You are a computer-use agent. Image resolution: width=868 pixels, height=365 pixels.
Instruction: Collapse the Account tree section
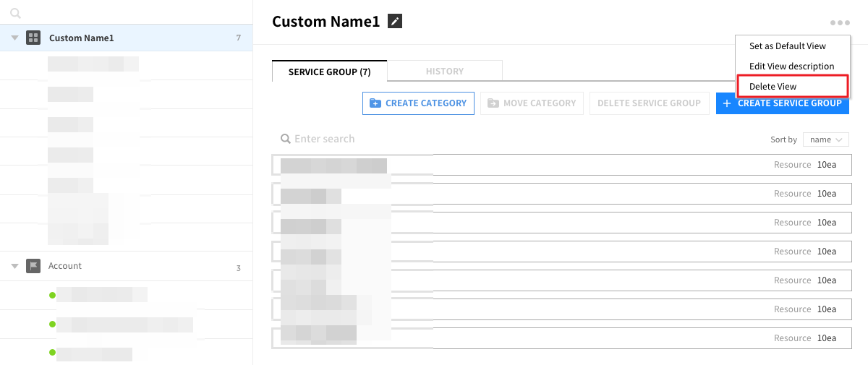click(x=14, y=266)
